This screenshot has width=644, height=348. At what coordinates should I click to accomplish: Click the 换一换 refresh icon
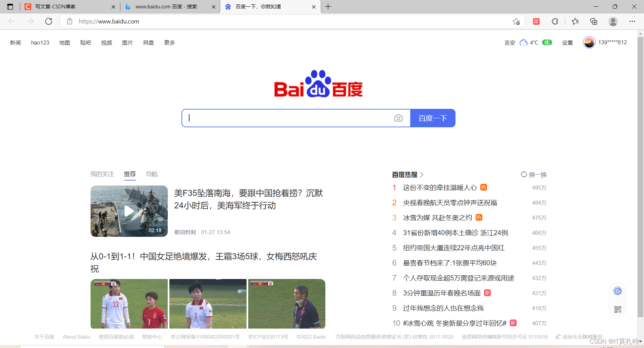click(x=524, y=175)
